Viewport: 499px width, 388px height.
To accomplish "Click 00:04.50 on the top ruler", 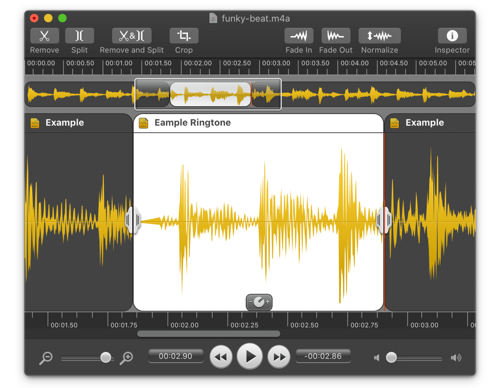I will click(394, 63).
